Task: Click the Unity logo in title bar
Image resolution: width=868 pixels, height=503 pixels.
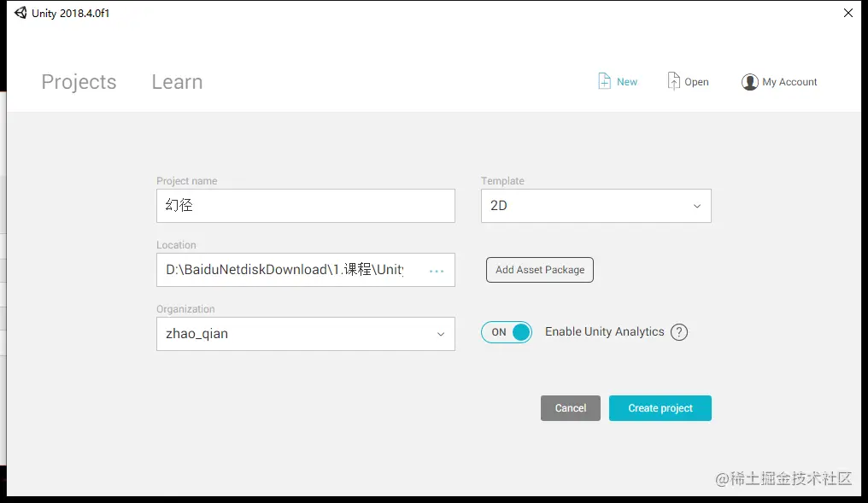Action: pos(21,13)
